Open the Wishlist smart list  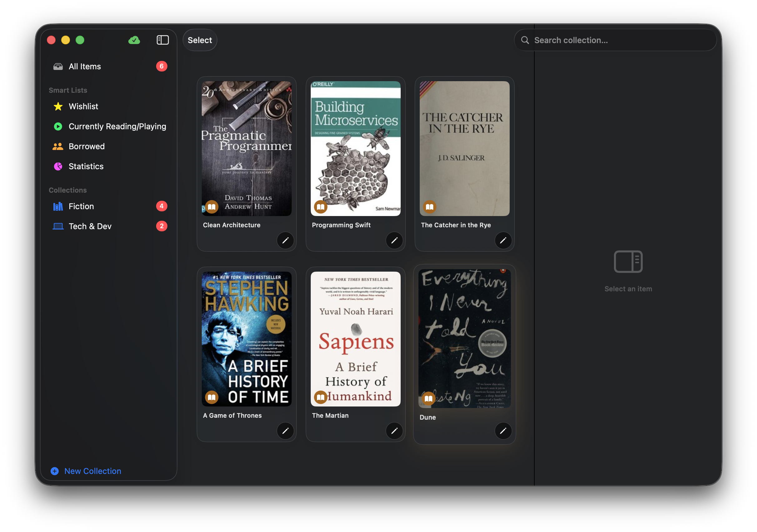pos(109,106)
